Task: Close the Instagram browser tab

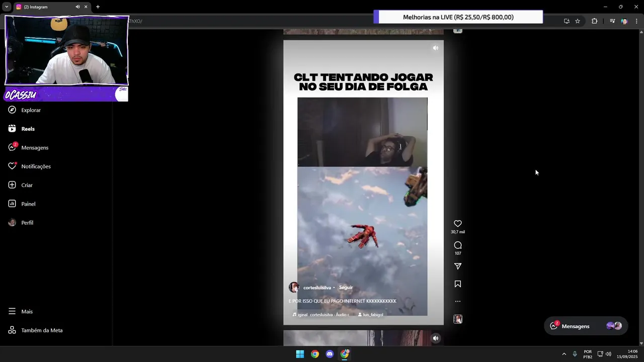Action: click(86, 7)
